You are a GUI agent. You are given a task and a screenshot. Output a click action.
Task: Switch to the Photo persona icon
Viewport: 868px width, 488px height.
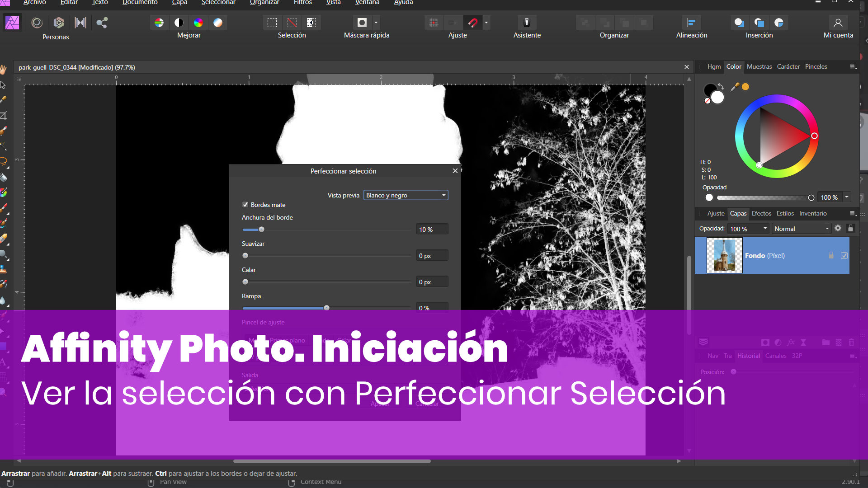click(x=12, y=23)
